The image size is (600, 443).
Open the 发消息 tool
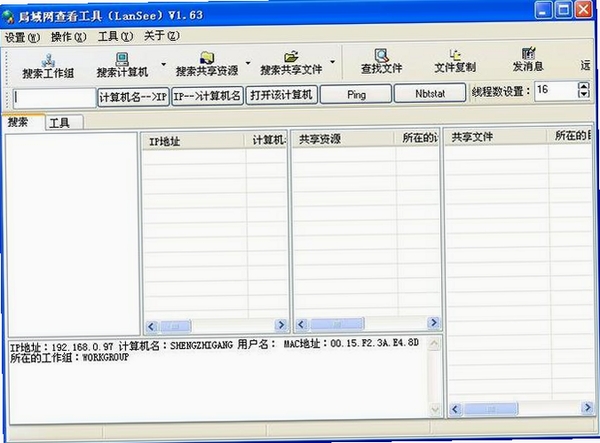(x=528, y=60)
